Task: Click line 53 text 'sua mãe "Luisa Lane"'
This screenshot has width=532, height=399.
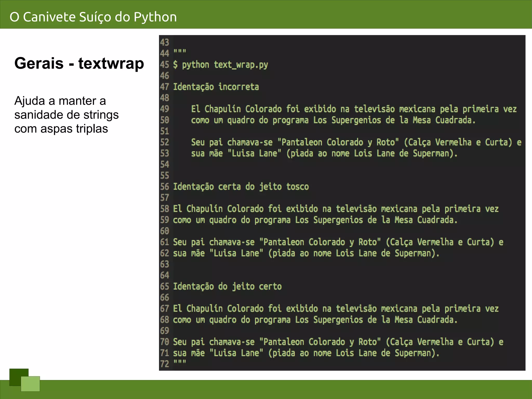Action: (236, 153)
